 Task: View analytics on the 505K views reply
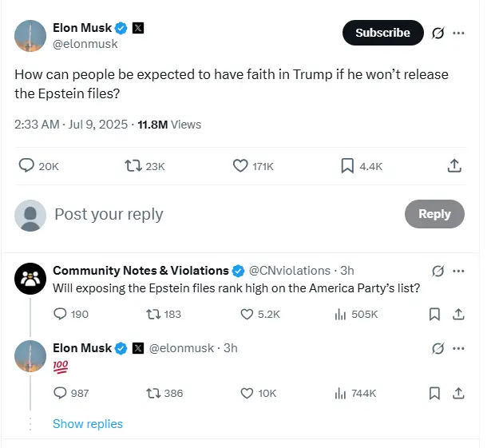340,314
